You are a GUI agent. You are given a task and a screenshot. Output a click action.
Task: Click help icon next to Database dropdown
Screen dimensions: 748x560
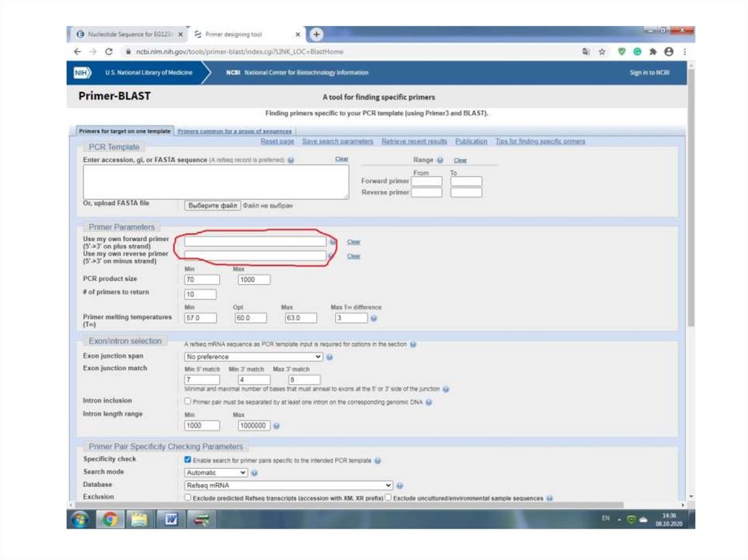point(400,486)
